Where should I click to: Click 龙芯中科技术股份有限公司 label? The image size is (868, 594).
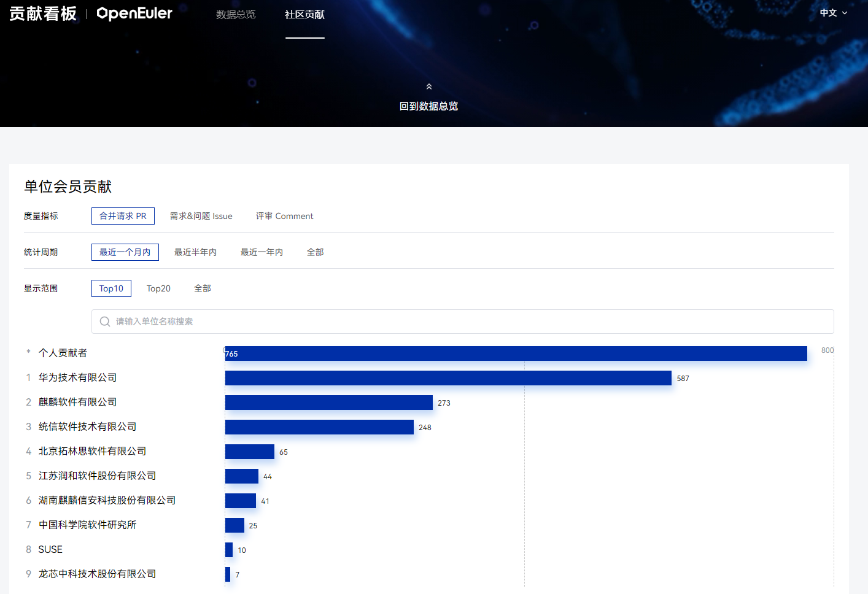97,574
